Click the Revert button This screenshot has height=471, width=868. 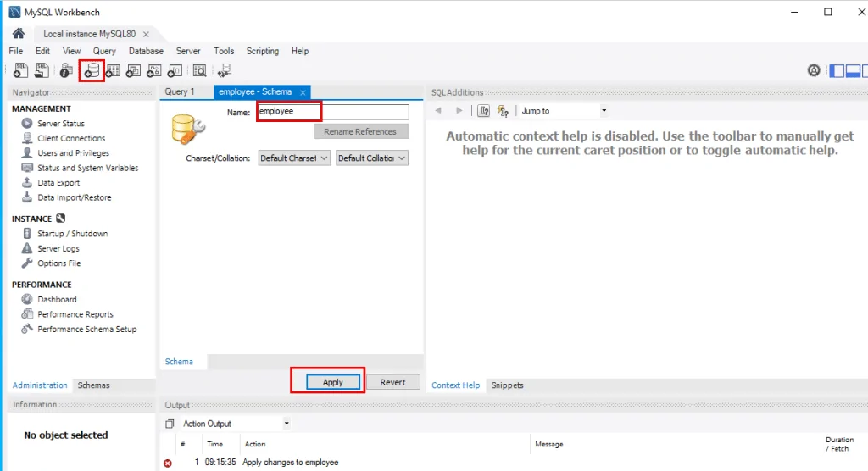tap(392, 382)
